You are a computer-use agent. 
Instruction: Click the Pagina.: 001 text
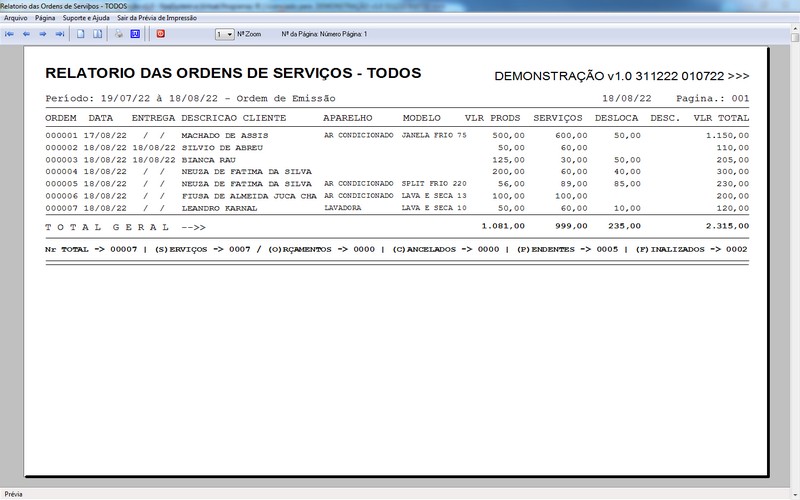(713, 98)
